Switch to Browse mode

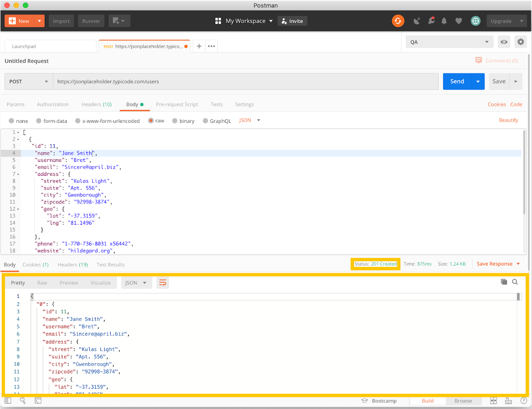(x=463, y=401)
